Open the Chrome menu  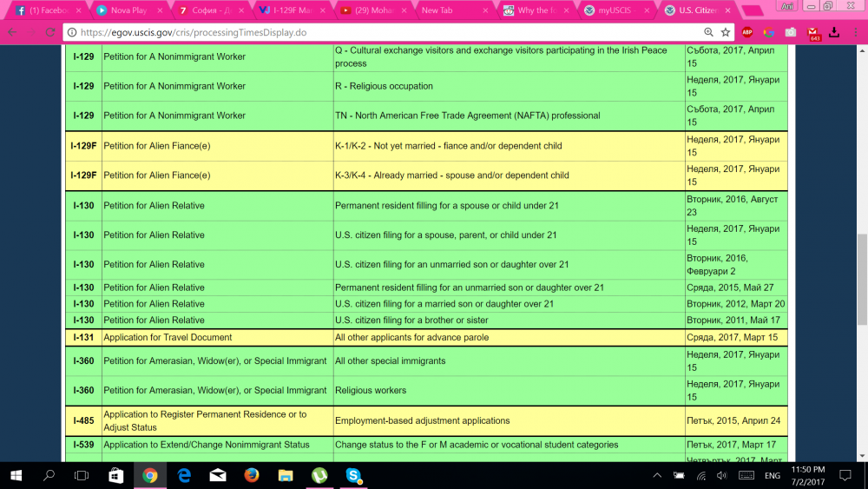tap(856, 33)
